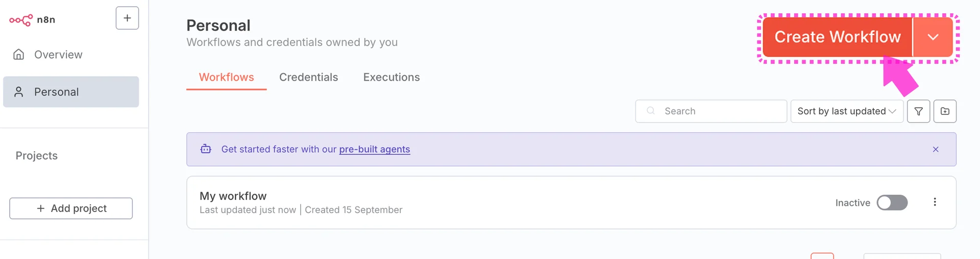Click the add folder icon

945,111
